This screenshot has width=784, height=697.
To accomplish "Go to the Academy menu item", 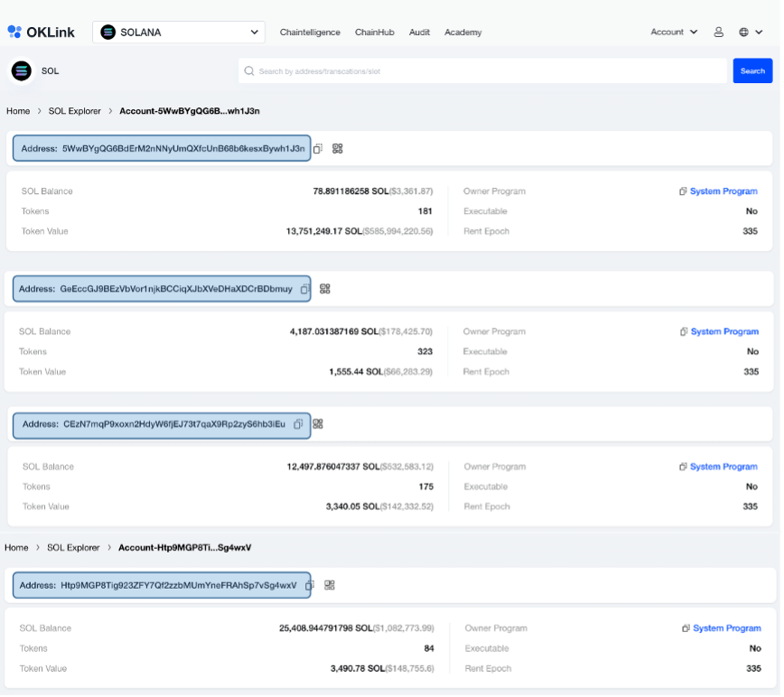I will [462, 33].
